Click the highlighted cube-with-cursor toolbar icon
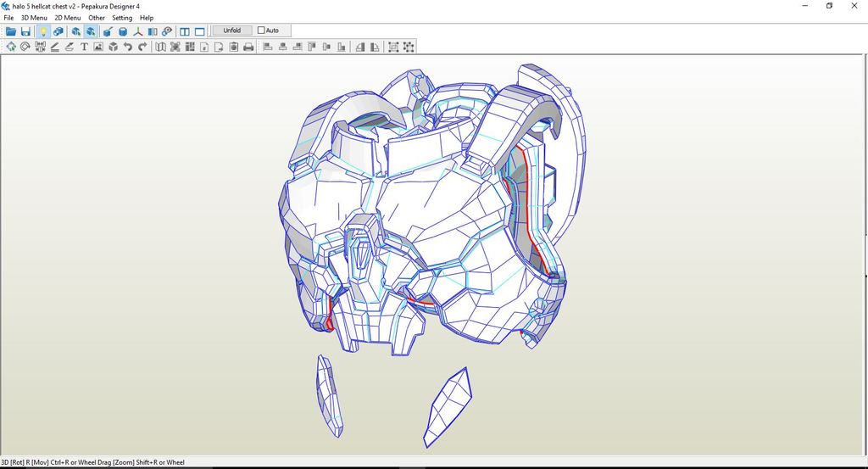Image resolution: width=868 pixels, height=469 pixels. tap(91, 31)
